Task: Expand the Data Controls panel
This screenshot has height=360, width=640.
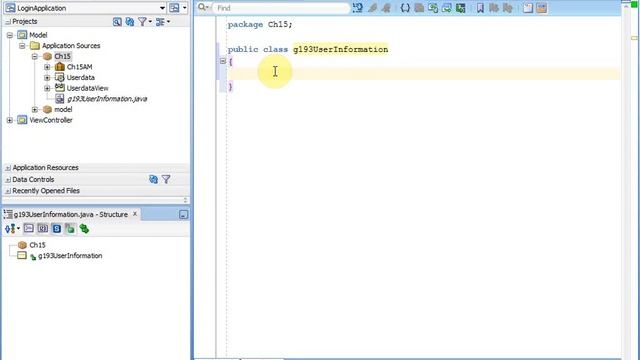Action: point(8,180)
